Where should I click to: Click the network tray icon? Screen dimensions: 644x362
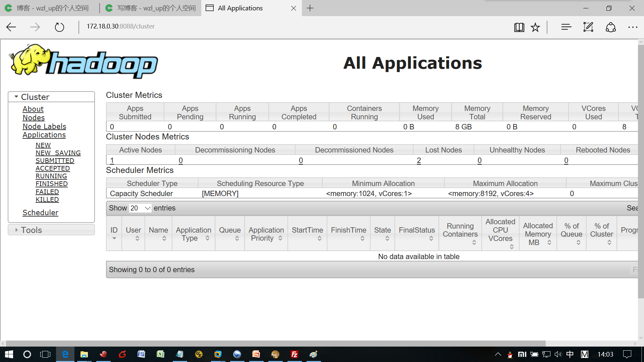tap(546, 354)
